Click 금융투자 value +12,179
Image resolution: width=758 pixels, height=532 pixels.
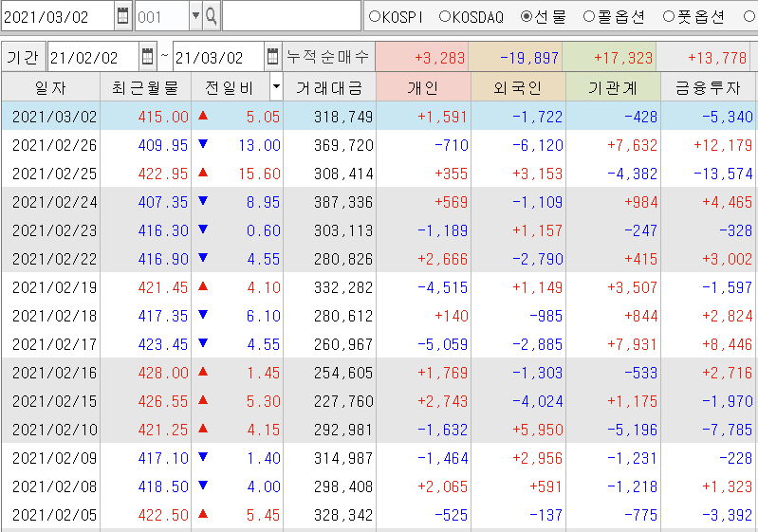pos(723,145)
